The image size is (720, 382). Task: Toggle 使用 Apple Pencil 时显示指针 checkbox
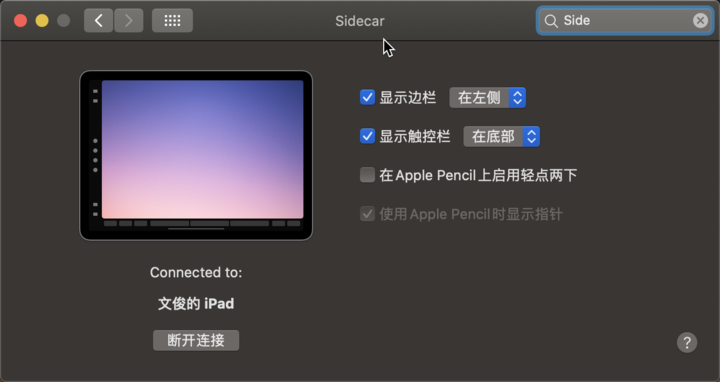tap(367, 214)
